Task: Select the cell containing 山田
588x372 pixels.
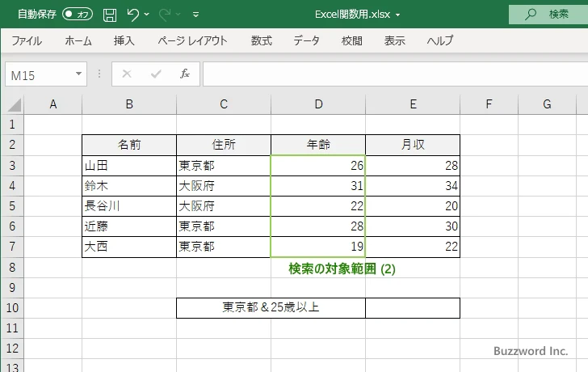Action: (x=129, y=166)
